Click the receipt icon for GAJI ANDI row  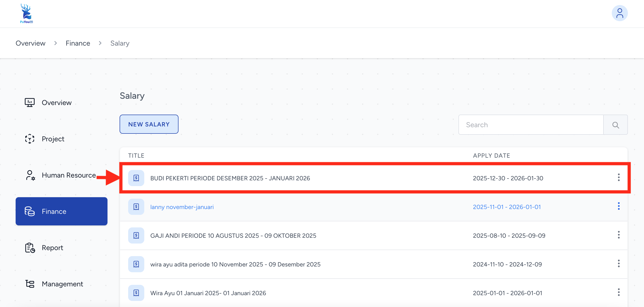136,235
